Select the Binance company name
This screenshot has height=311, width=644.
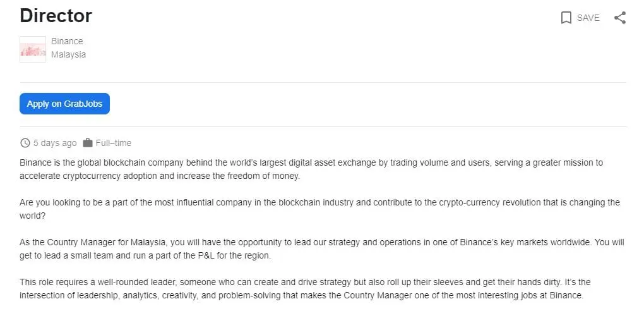pyautogui.click(x=67, y=41)
